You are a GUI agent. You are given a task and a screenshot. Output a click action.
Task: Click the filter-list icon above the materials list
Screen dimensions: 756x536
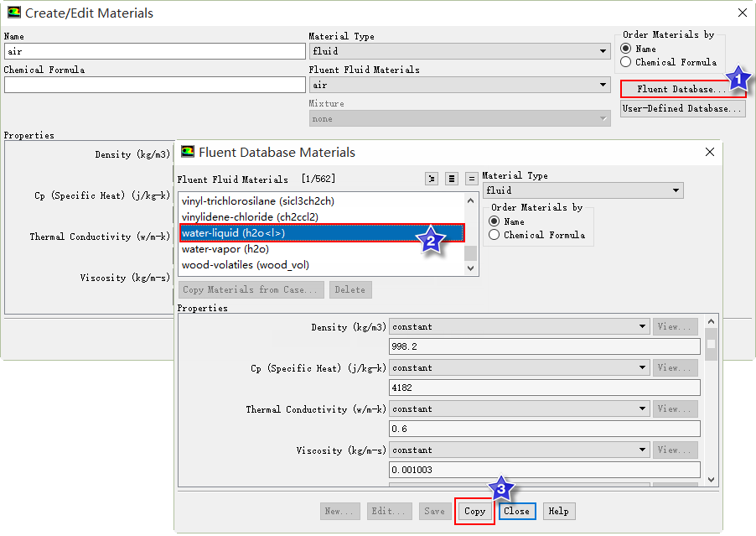(432, 179)
